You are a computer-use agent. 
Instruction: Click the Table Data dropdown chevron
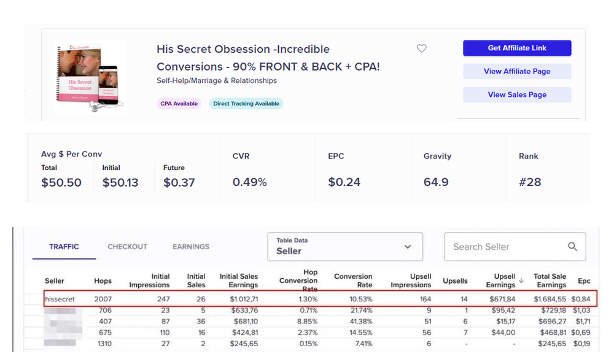click(x=408, y=247)
